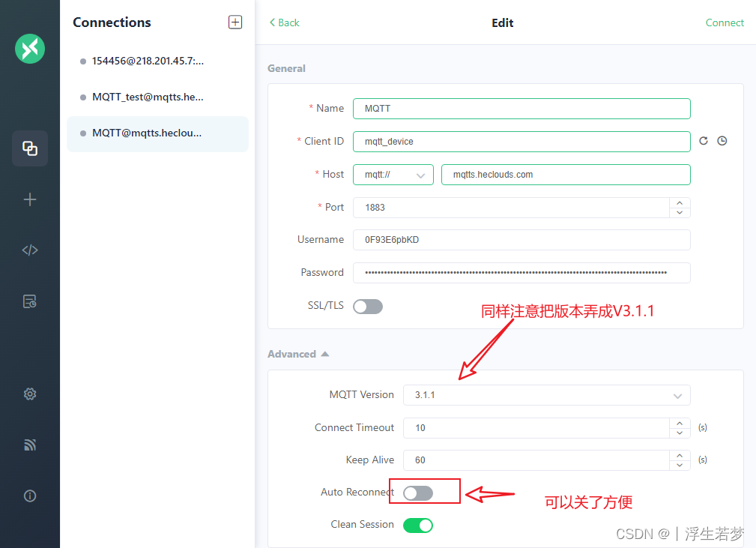756x548 pixels.
Task: Select the 154456@218.201.45.7 connection
Action: 157,61
